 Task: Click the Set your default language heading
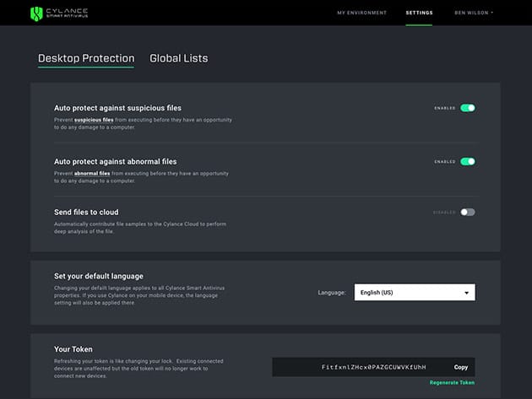[x=99, y=276]
